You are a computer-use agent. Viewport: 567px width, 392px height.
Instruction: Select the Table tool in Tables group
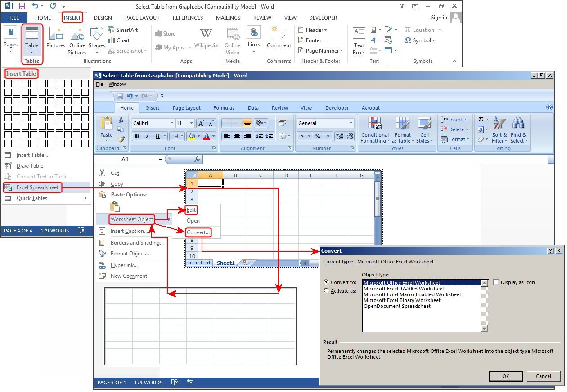pyautogui.click(x=31, y=40)
